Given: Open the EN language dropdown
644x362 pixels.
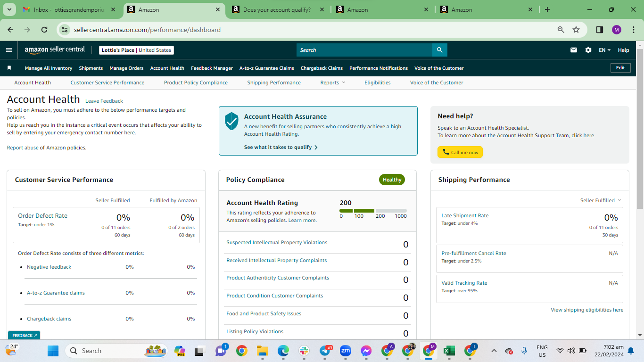Looking at the screenshot, I should (x=604, y=50).
